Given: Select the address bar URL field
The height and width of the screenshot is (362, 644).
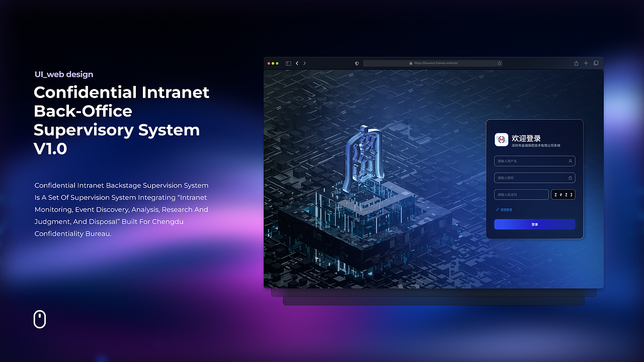Looking at the screenshot, I should 433,63.
